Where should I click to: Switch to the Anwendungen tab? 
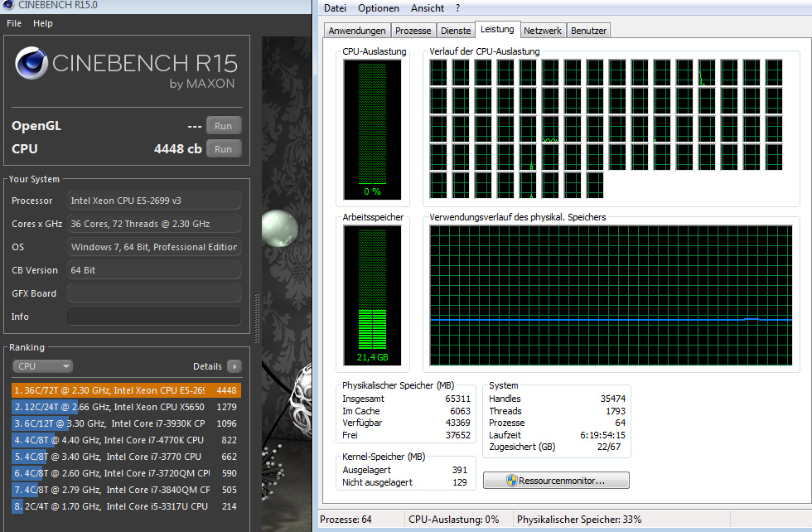[357, 31]
